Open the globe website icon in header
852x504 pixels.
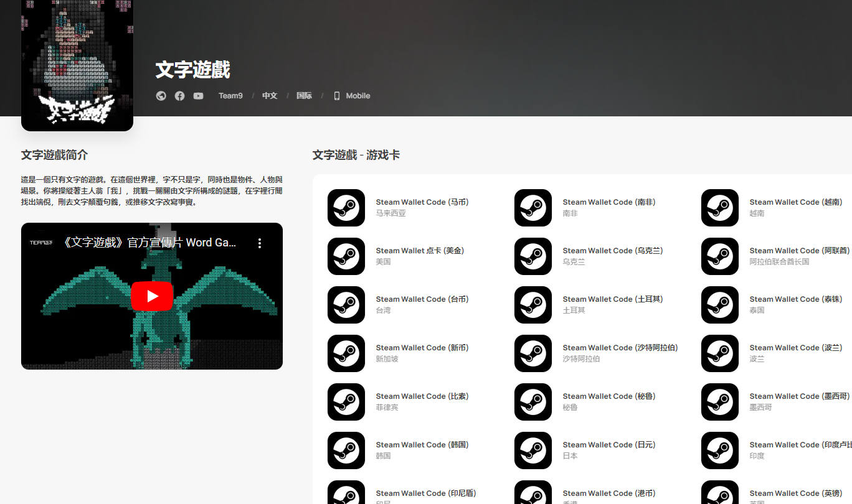[x=161, y=96]
